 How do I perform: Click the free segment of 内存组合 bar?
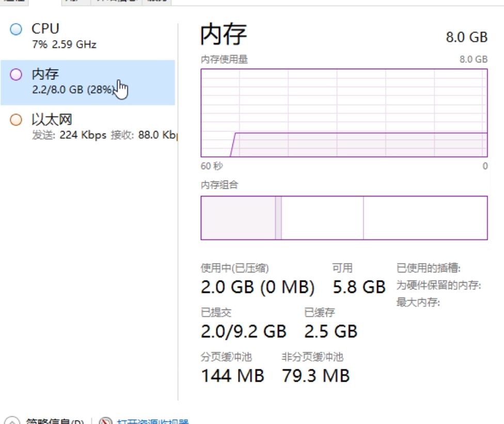pos(425,218)
